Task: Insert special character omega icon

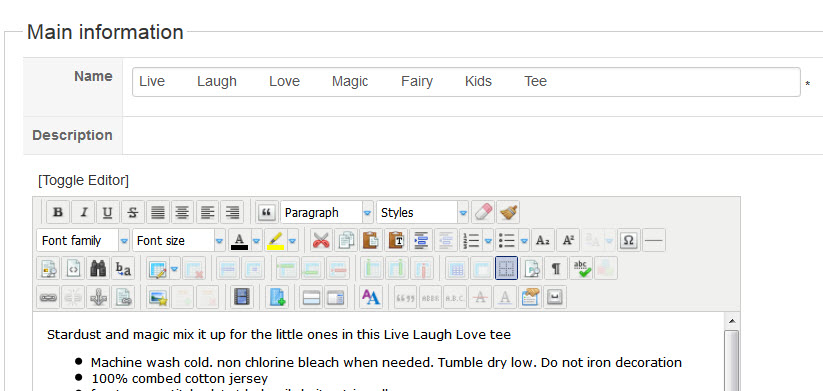Action: 628,241
